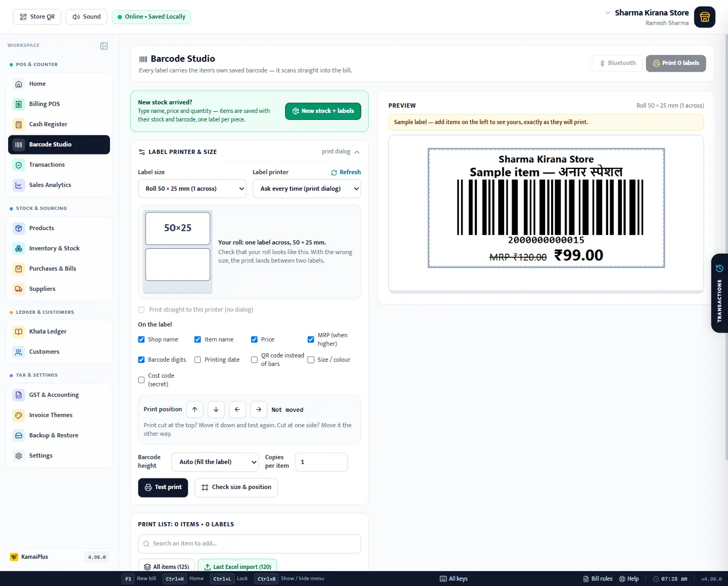728x586 pixels.
Task: Click the Products box icon
Action: click(x=19, y=229)
